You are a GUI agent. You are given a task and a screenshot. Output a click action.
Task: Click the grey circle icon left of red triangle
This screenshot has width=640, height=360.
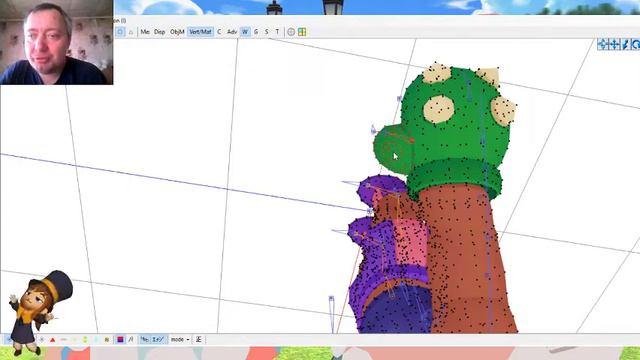click(42, 340)
